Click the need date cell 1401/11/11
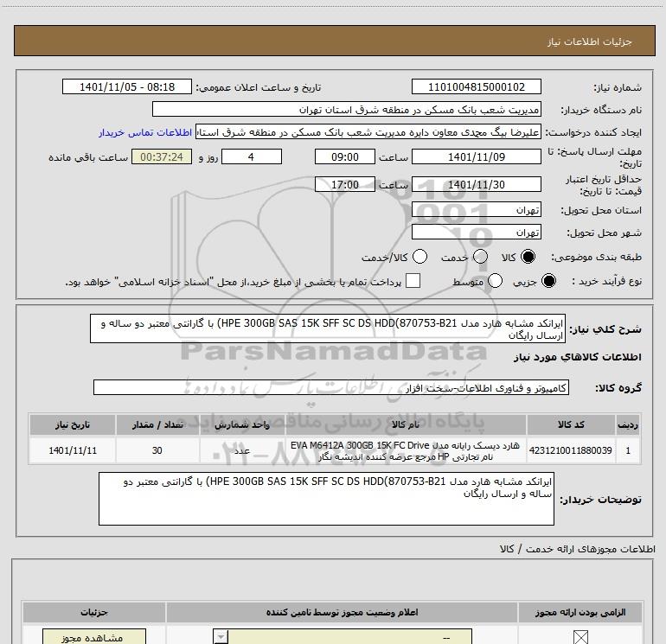Screen dimensions: 666x644 point(73,451)
